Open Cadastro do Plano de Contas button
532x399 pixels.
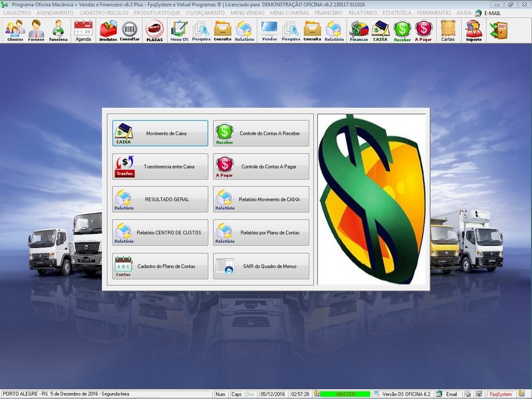(160, 266)
